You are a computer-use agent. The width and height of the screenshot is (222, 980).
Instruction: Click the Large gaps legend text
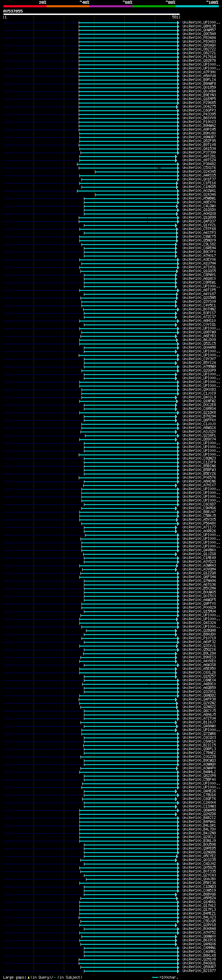(x=42, y=977)
